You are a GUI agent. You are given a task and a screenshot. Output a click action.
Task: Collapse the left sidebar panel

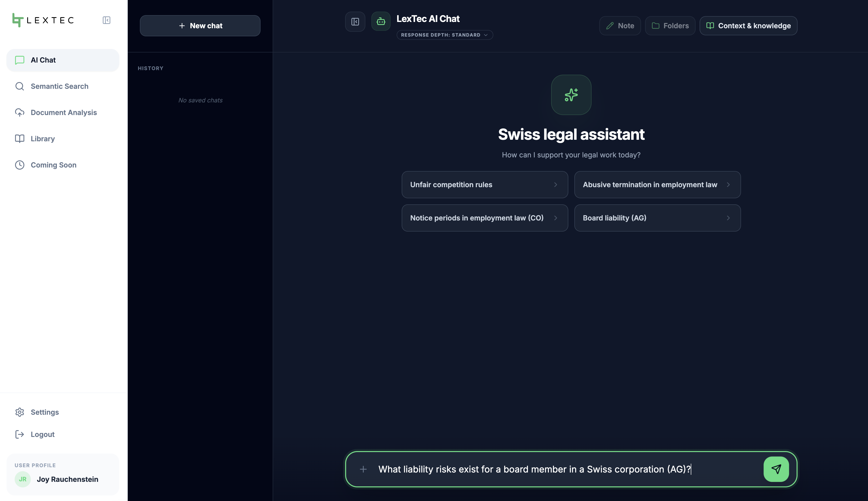pos(106,20)
